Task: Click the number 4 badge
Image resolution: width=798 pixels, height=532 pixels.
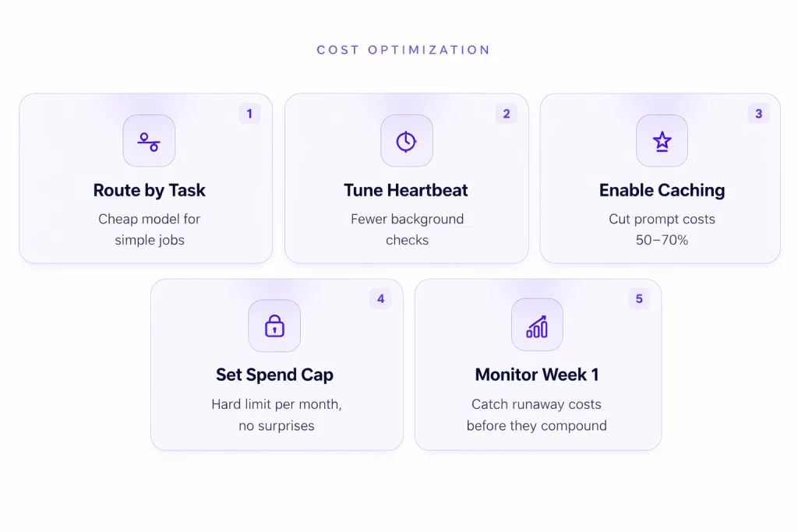Action: [x=380, y=298]
